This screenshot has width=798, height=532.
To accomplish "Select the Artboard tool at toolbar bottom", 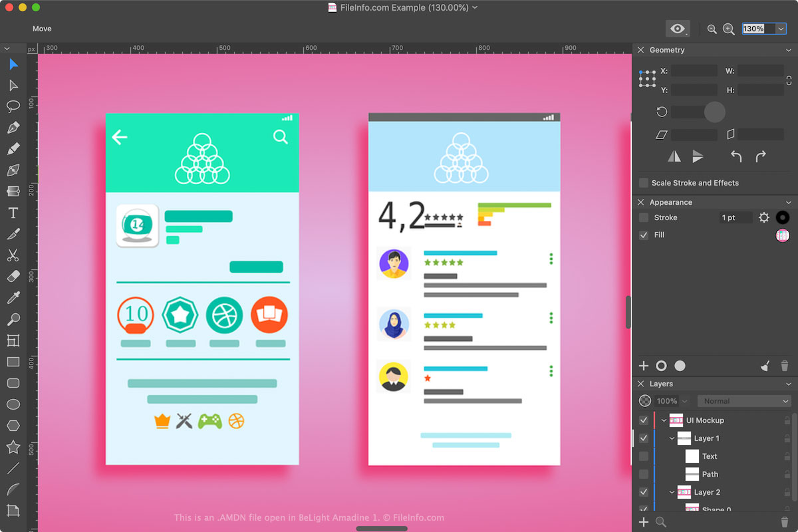I will (x=13, y=511).
